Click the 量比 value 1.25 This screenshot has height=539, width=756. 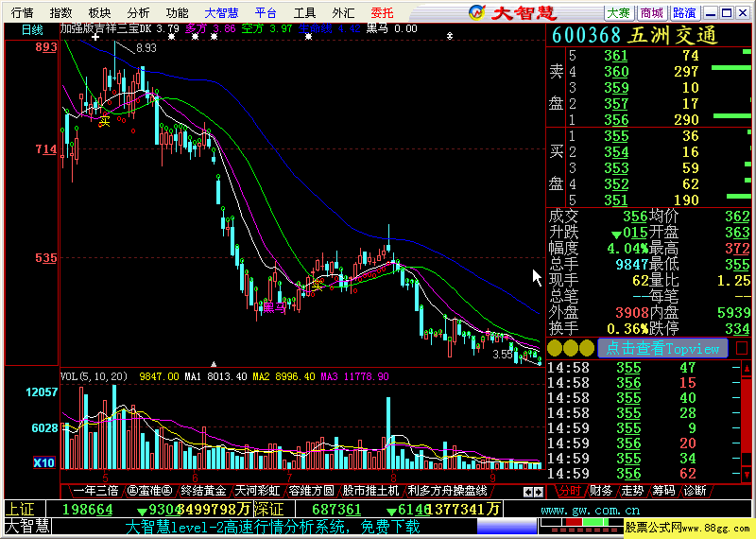(734, 280)
